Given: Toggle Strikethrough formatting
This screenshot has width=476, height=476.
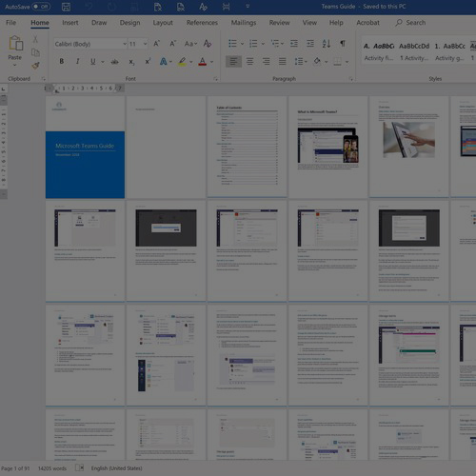Looking at the screenshot, I should 114,62.
